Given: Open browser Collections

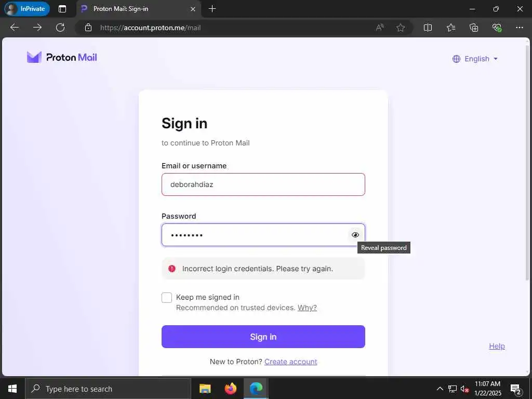Looking at the screenshot, I should click(474, 28).
